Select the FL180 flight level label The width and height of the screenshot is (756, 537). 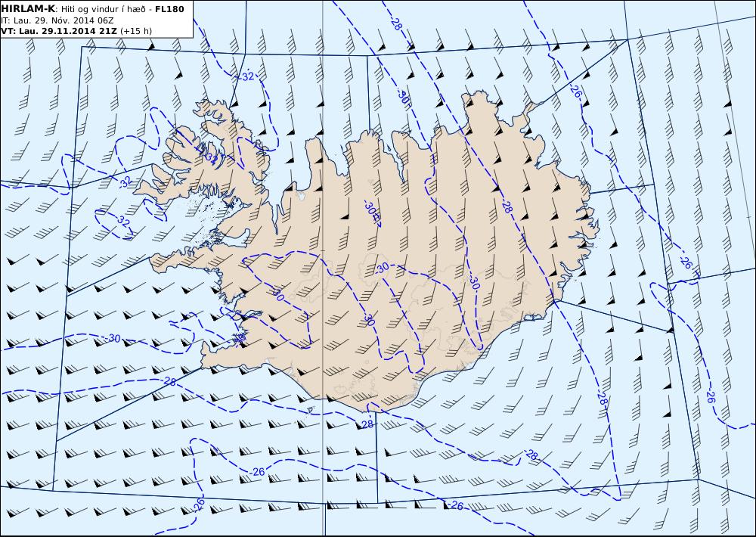tap(169, 8)
